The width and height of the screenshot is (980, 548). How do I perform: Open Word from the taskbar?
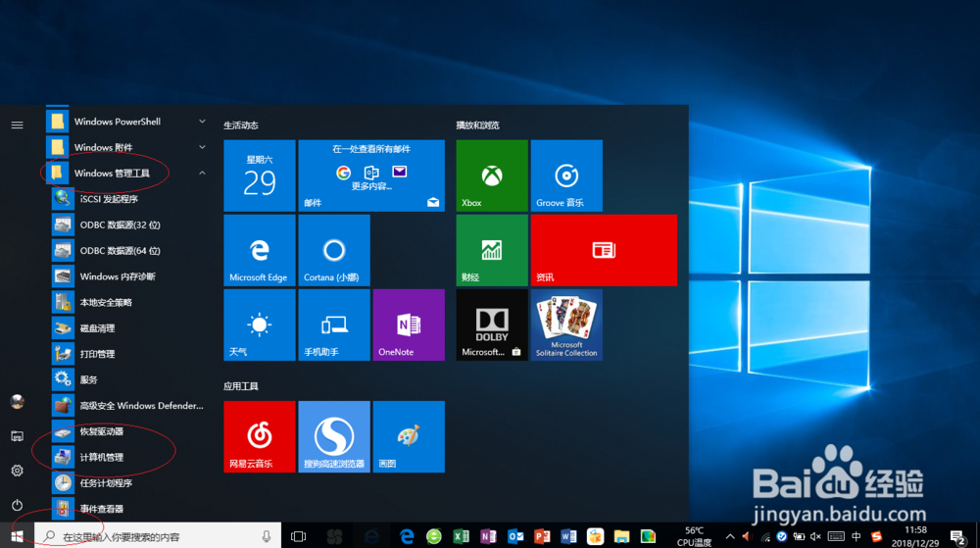pos(568,536)
